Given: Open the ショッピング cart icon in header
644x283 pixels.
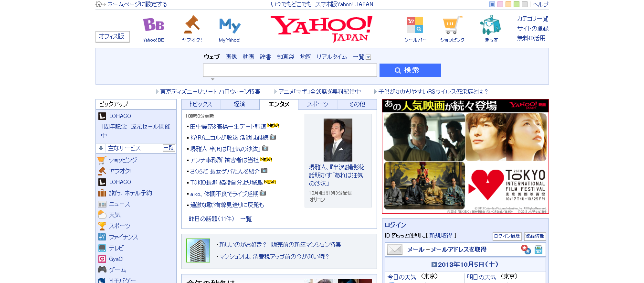Looking at the screenshot, I should click(x=452, y=25).
